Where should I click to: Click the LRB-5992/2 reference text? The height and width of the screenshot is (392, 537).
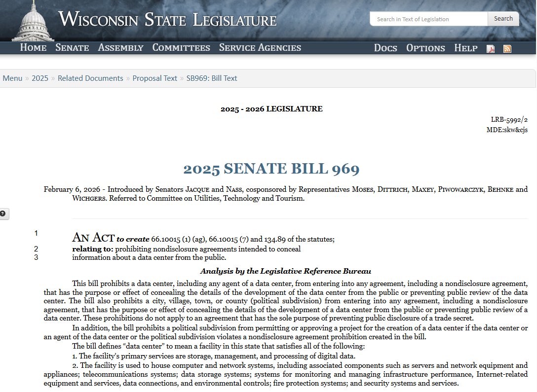[509, 119]
